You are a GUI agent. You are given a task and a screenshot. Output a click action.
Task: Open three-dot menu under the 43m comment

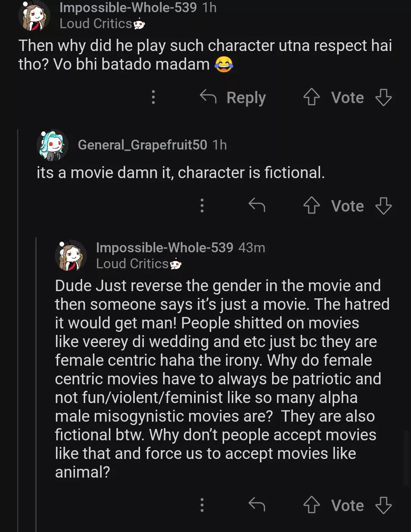[202, 505]
